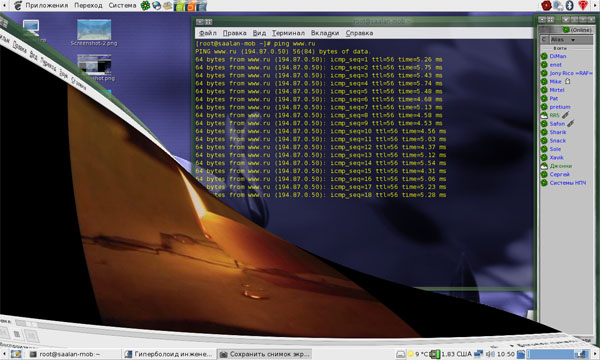Viewport: 600px width, 360px height.
Task: Open Вид menu in the terminal window
Action: pyautogui.click(x=259, y=33)
